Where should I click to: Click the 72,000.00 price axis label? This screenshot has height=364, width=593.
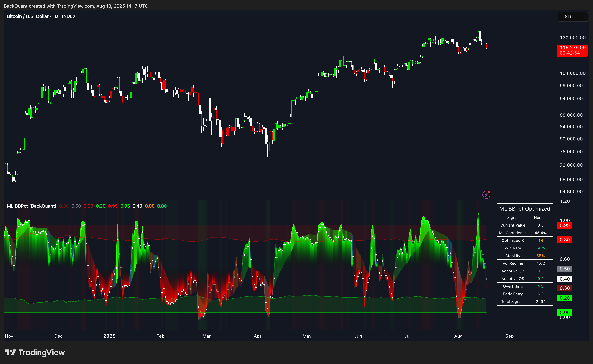(571, 165)
